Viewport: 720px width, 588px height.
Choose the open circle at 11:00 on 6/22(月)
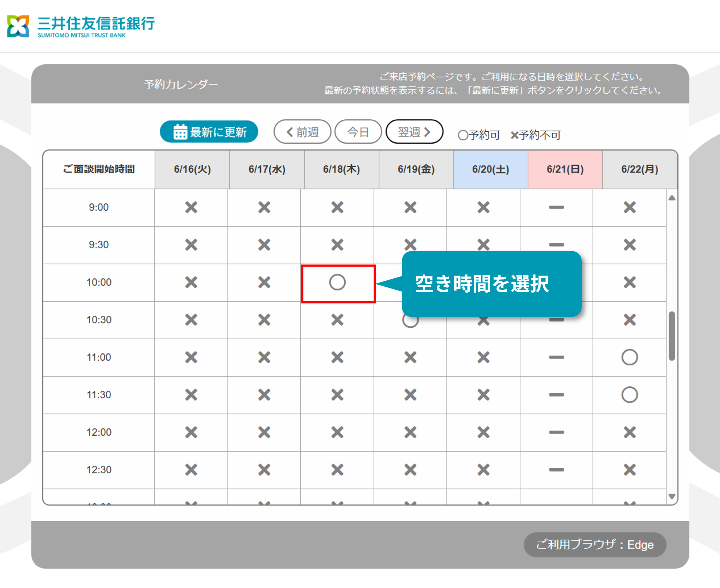[630, 357]
